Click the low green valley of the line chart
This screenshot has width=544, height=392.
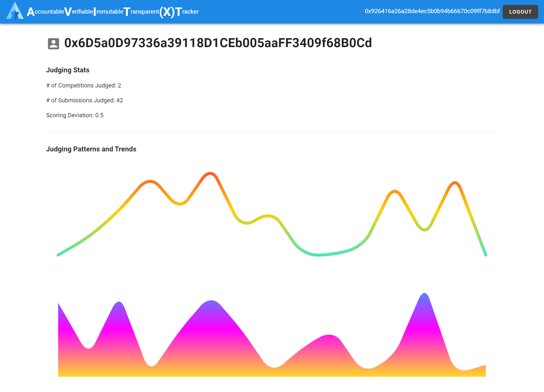[317, 254]
